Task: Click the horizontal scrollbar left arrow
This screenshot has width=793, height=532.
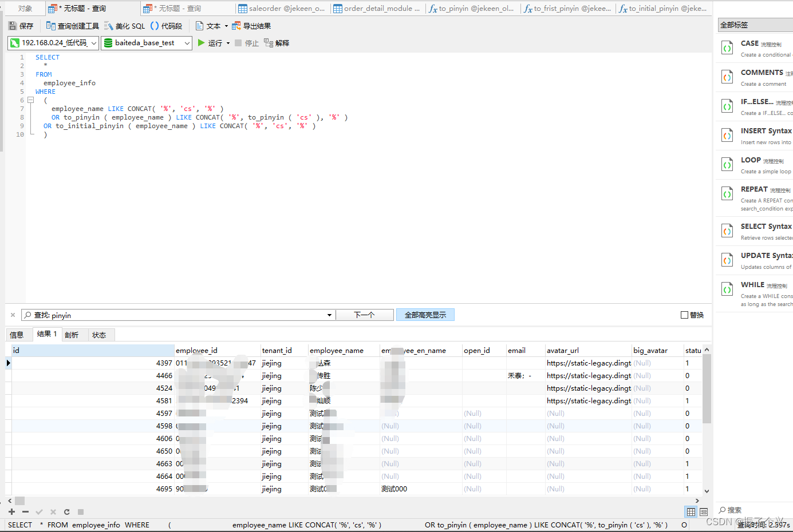Action: point(10,501)
